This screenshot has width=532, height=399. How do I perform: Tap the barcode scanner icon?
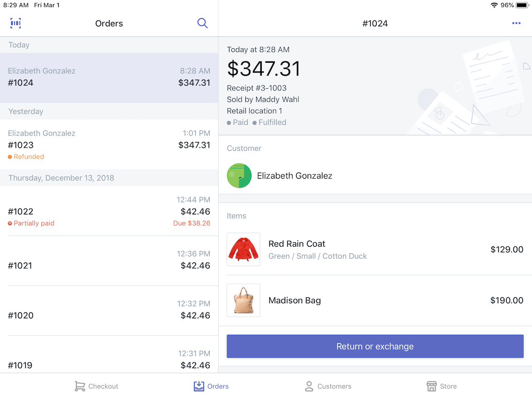(x=15, y=23)
